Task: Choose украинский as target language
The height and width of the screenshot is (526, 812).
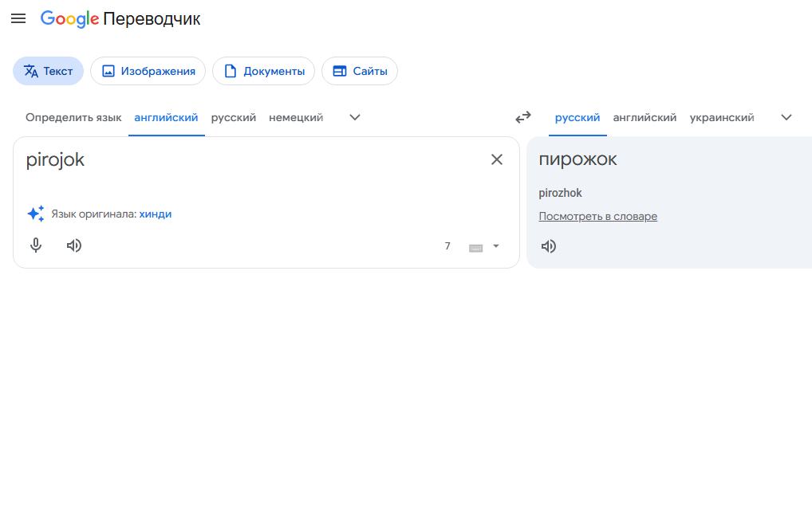Action: coord(722,118)
